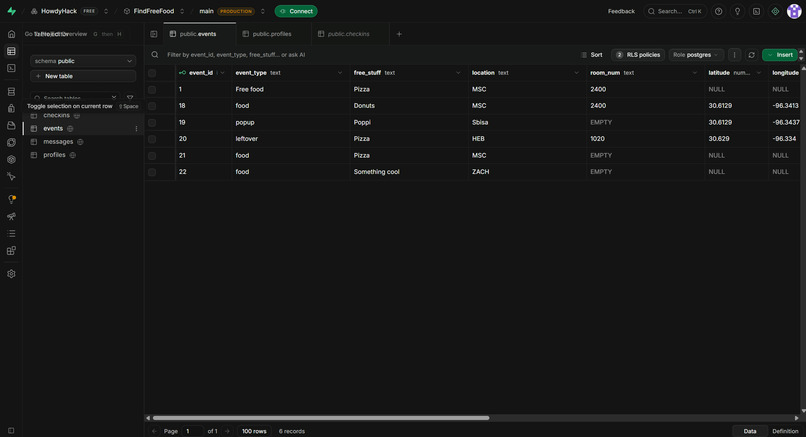The width and height of the screenshot is (806, 437).
Task: Open the Observability telescope sidebar icon
Action: tap(11, 216)
